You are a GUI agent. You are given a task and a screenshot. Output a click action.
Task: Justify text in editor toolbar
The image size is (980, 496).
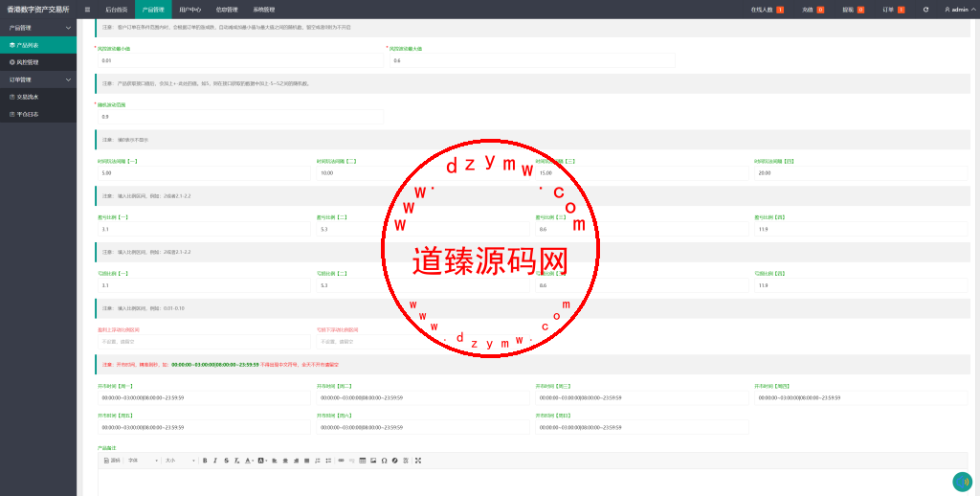[306, 461]
